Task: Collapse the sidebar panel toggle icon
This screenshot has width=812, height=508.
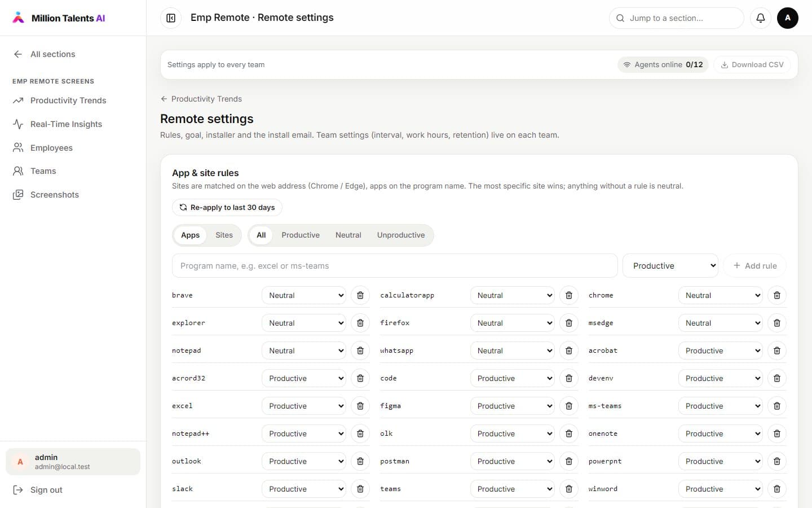Action: click(171, 18)
